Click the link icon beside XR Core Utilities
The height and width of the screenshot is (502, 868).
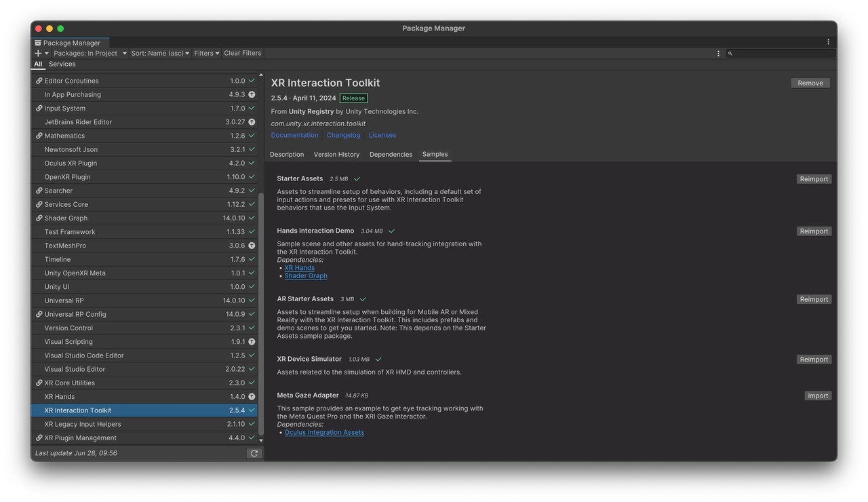(39, 383)
